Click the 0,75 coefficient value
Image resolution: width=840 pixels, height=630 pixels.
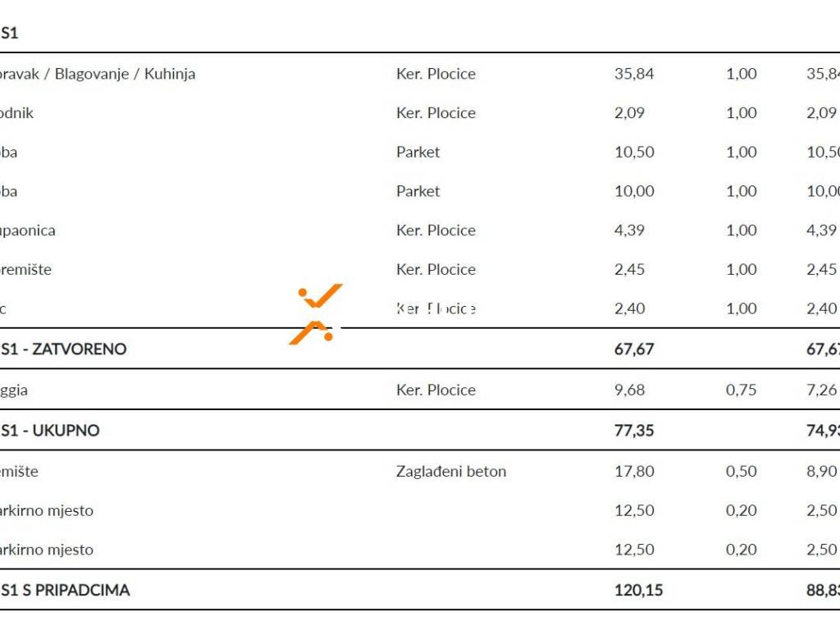click(x=742, y=390)
